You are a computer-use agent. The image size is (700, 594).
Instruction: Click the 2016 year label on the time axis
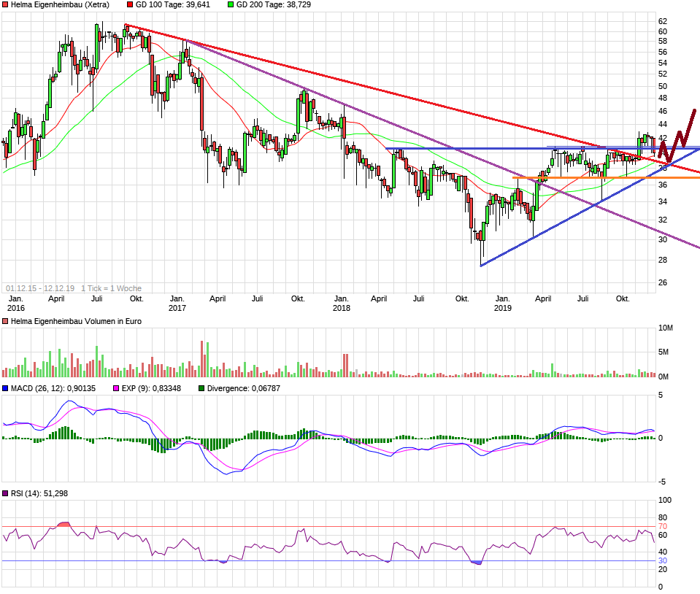click(16, 308)
